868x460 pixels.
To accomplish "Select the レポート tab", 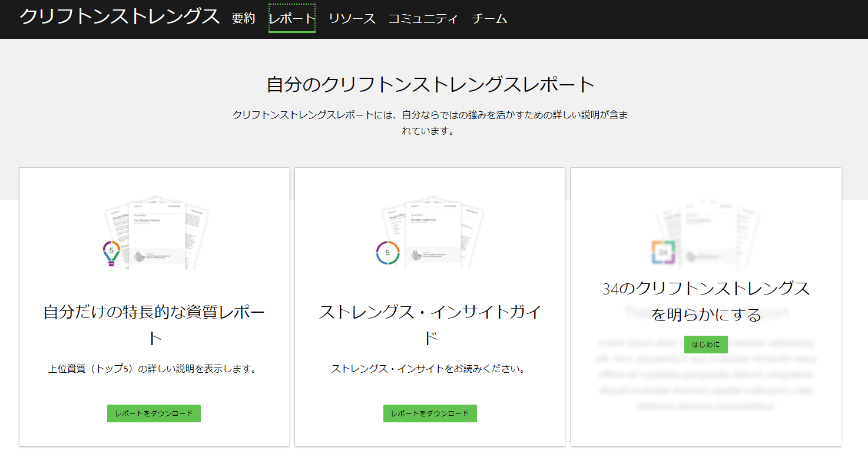I will (x=292, y=18).
